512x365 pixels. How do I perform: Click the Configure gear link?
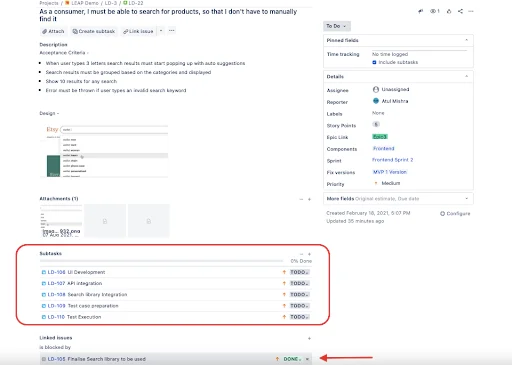455,214
